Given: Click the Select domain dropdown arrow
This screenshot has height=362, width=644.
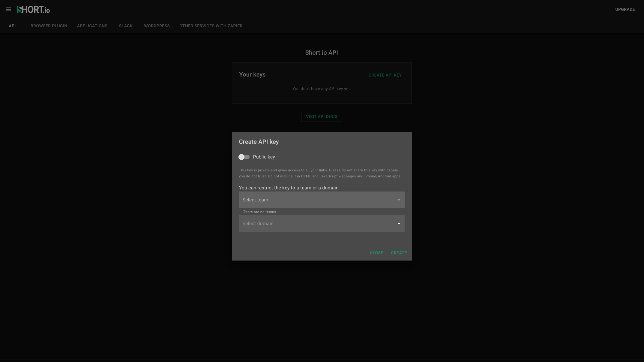Looking at the screenshot, I should (x=399, y=224).
